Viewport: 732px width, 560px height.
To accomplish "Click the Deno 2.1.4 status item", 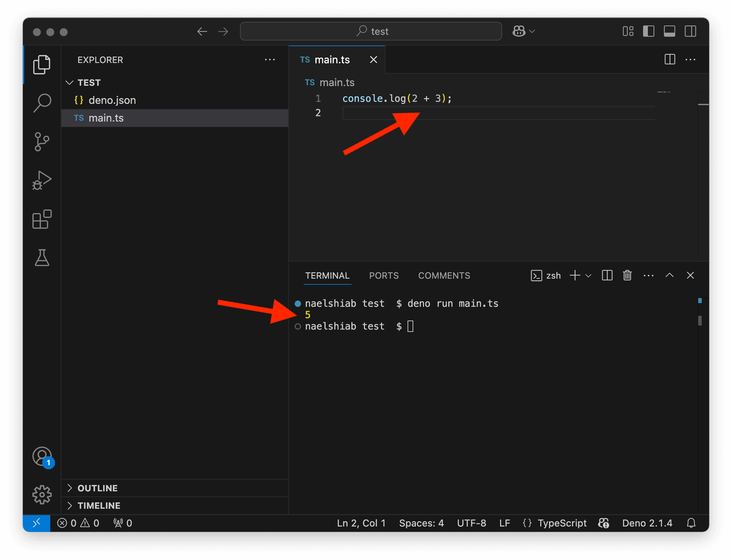I will tap(647, 523).
